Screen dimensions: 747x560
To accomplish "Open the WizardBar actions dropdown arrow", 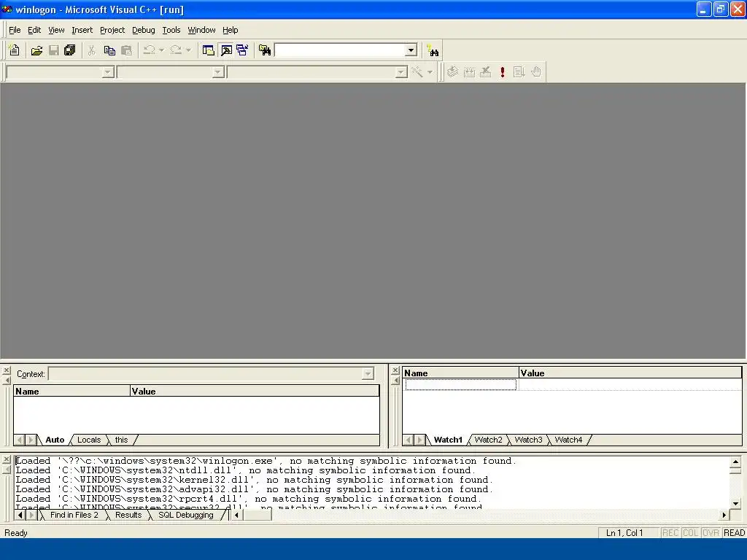I will pyautogui.click(x=430, y=72).
